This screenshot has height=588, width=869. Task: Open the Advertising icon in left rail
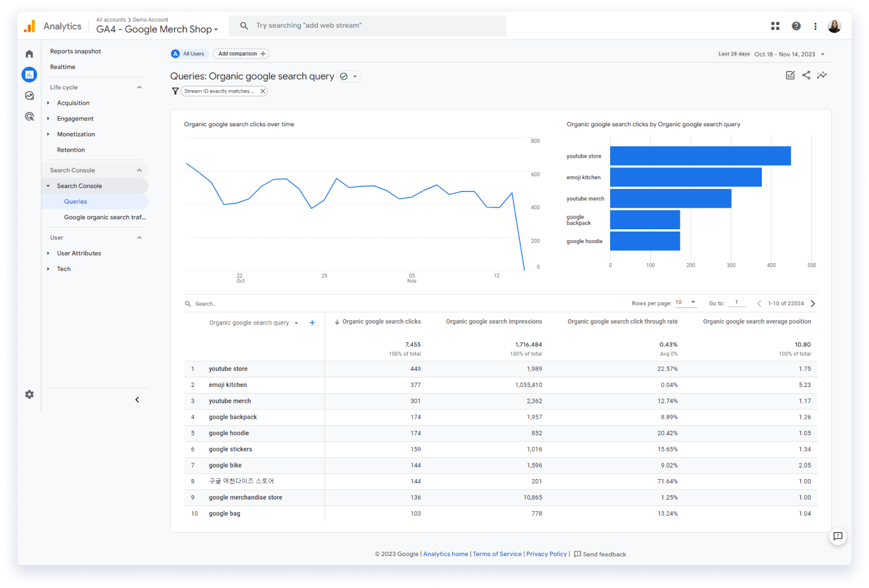tap(29, 117)
